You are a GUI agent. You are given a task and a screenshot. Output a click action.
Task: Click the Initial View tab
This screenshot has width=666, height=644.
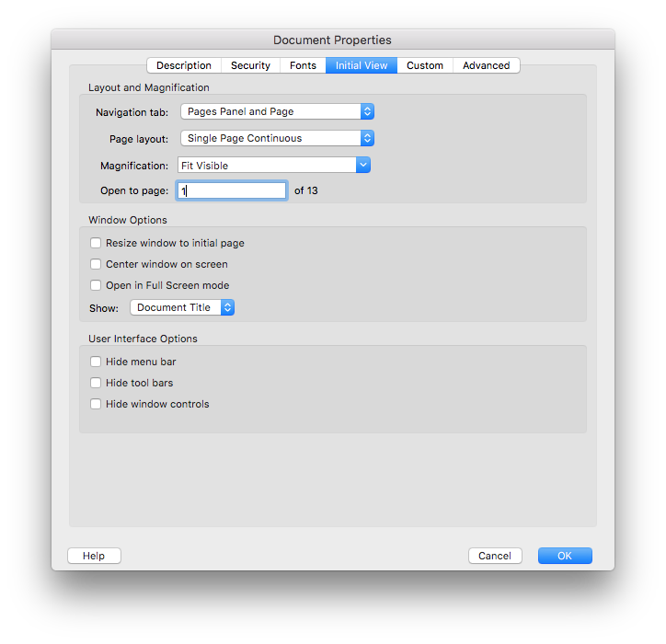click(x=361, y=65)
